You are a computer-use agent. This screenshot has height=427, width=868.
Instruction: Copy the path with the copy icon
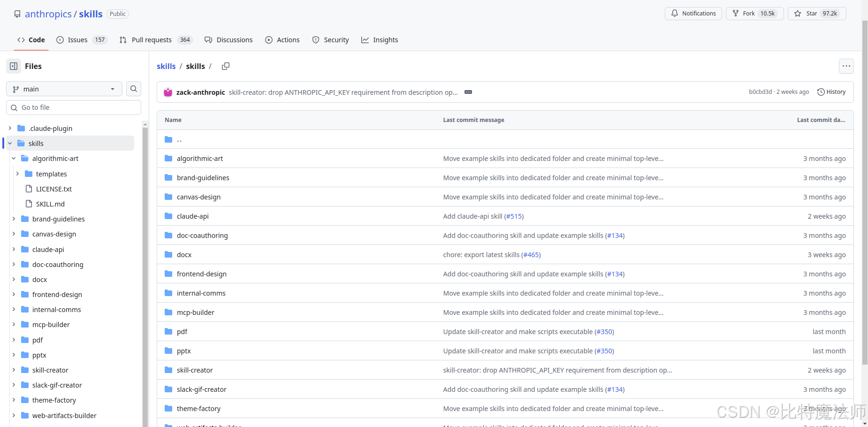click(226, 66)
